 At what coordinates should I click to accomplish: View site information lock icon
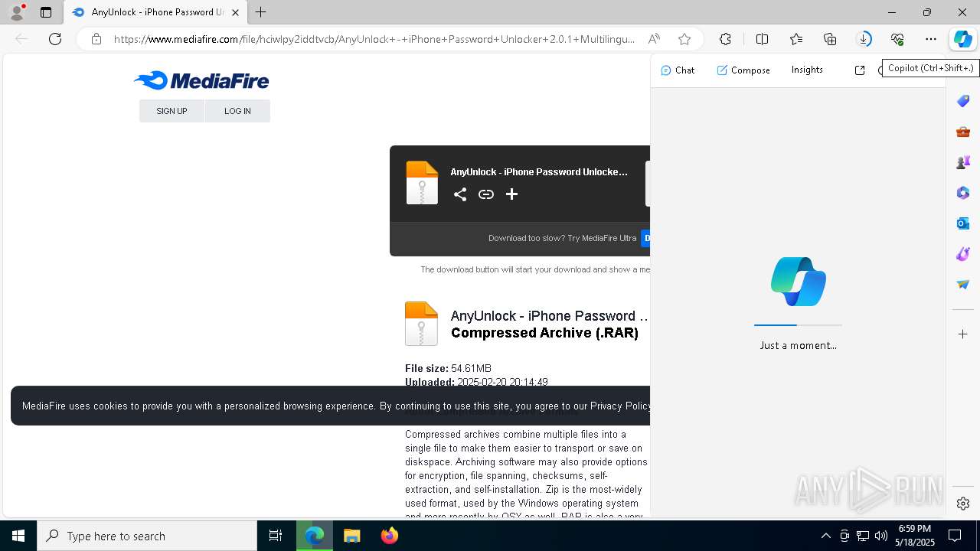pos(96,39)
